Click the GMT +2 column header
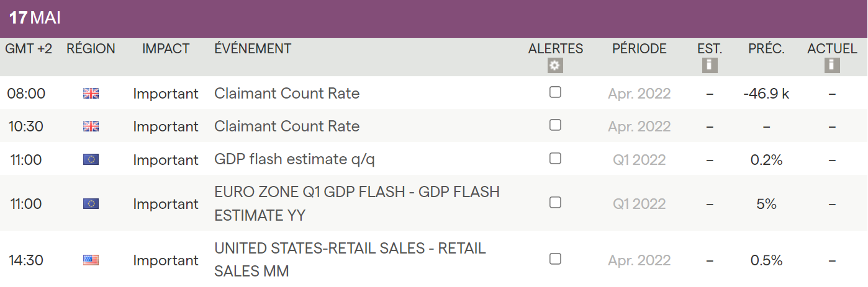This screenshot has height=287, width=868. tap(29, 49)
